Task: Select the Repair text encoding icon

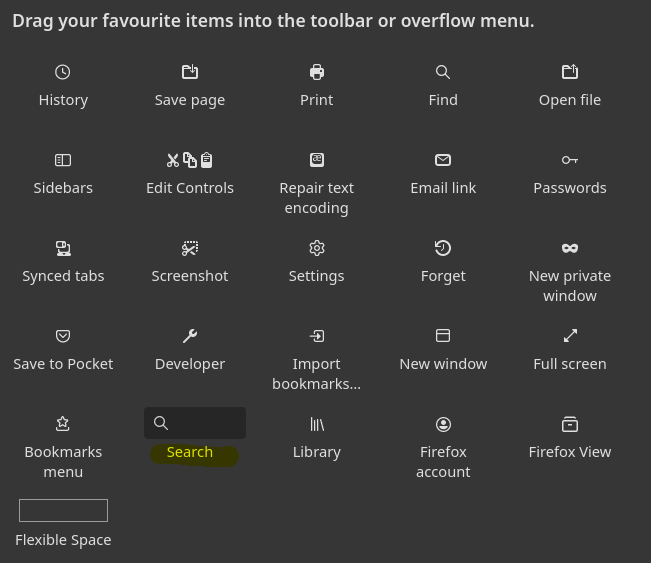Action: click(317, 160)
